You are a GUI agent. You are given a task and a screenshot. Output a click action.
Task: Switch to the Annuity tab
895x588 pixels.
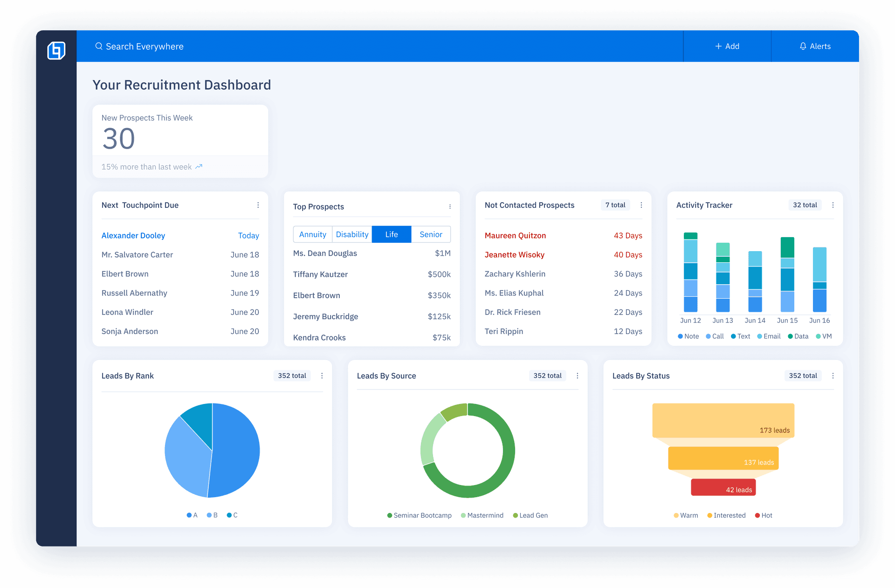tap(312, 234)
